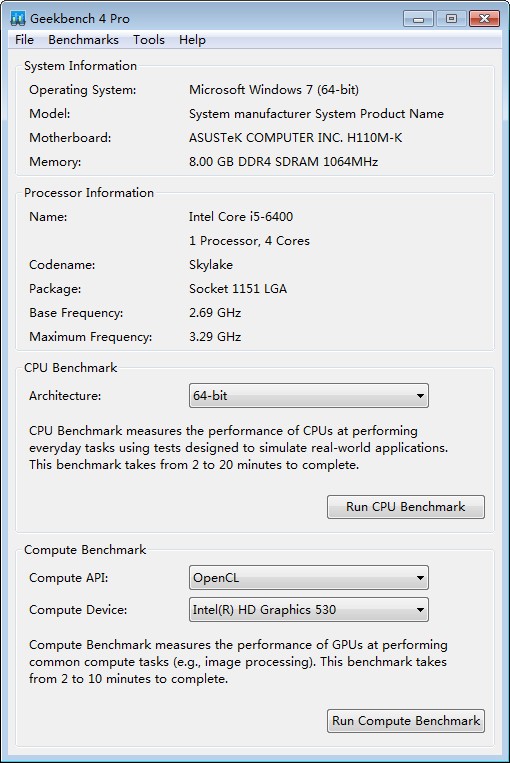Open the Benchmarks menu
The height and width of the screenshot is (763, 510).
pos(83,40)
